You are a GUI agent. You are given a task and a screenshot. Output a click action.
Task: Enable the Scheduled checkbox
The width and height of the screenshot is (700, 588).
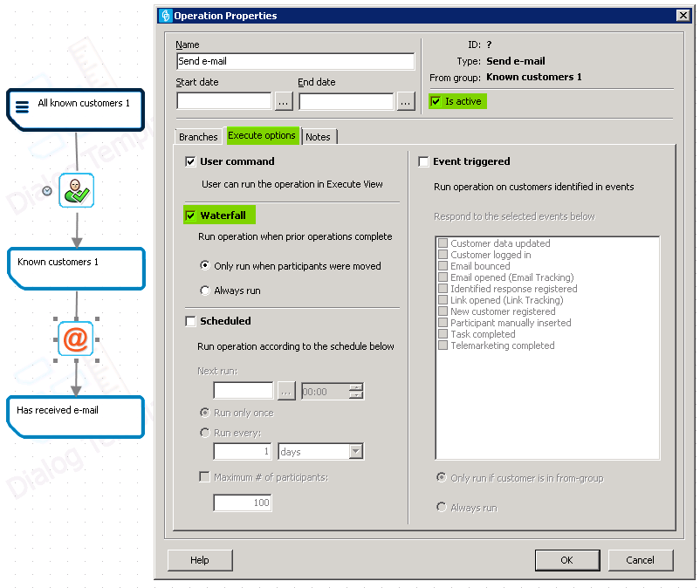click(x=190, y=320)
